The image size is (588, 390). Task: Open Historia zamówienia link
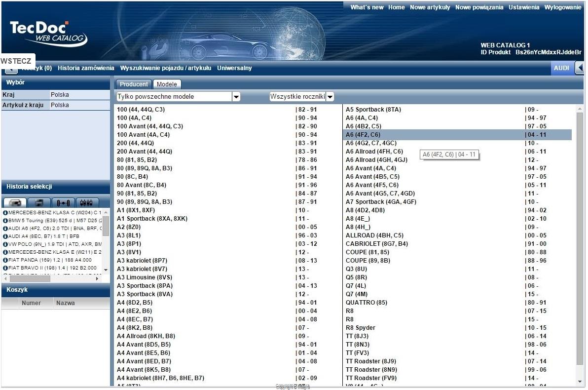tap(86, 68)
